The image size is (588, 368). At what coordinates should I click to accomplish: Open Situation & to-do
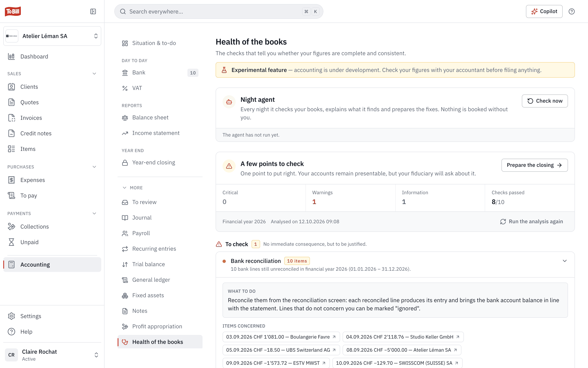click(x=160, y=43)
